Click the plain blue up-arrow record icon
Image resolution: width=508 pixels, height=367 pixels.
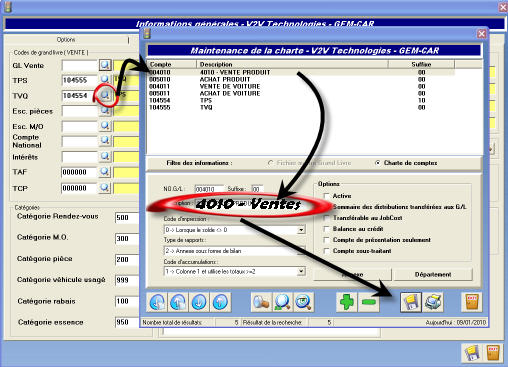point(220,302)
